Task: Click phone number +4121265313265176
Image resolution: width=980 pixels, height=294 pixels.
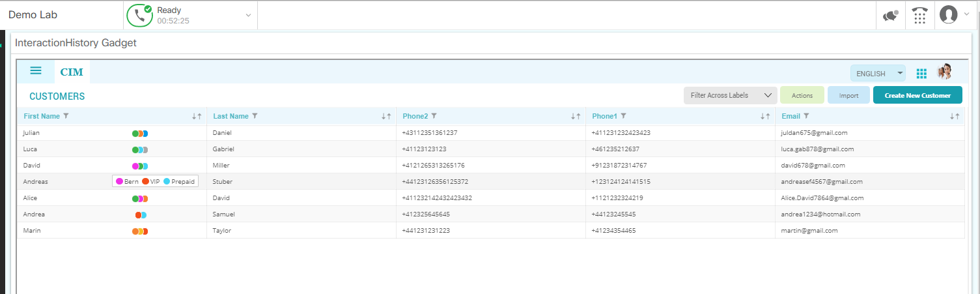Action: pyautogui.click(x=434, y=165)
